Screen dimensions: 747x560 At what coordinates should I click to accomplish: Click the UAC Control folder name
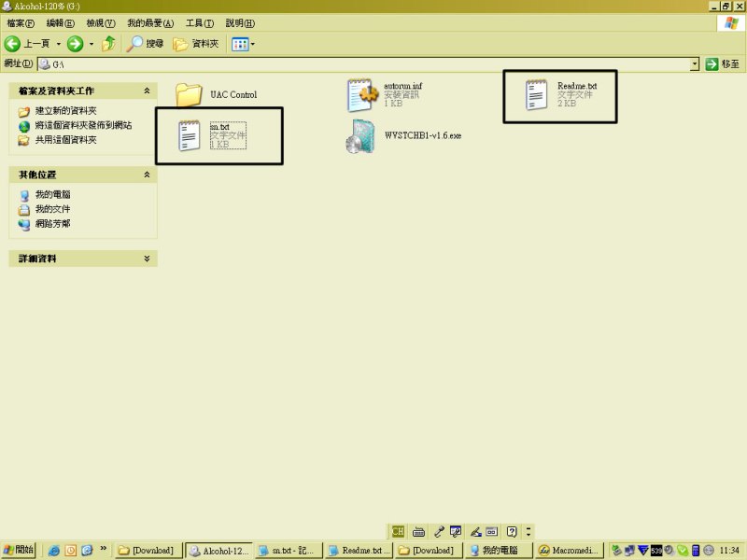(x=233, y=95)
